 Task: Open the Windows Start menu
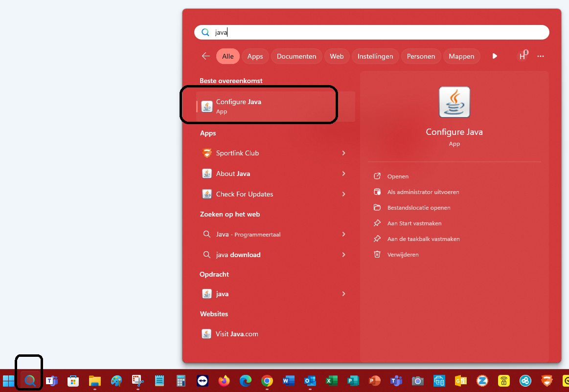(x=8, y=381)
